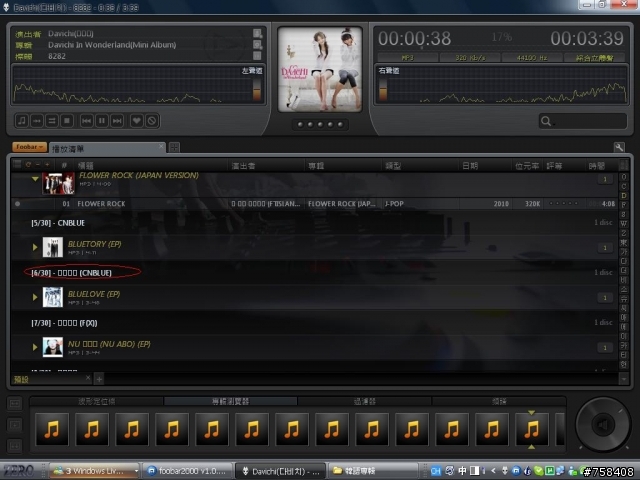Open foobar2000 v1.0 in the taskbar
Image resolution: width=640 pixels, height=480 pixels.
pyautogui.click(x=187, y=471)
